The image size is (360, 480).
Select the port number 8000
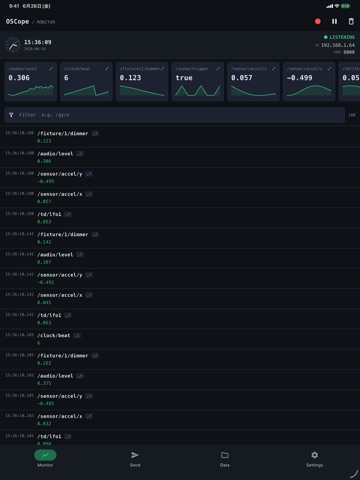(x=349, y=52)
